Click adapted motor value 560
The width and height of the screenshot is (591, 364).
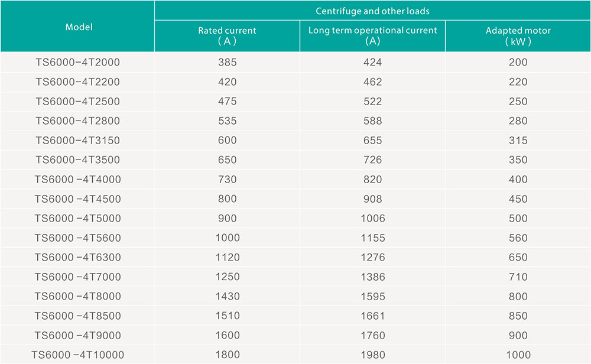(518, 238)
